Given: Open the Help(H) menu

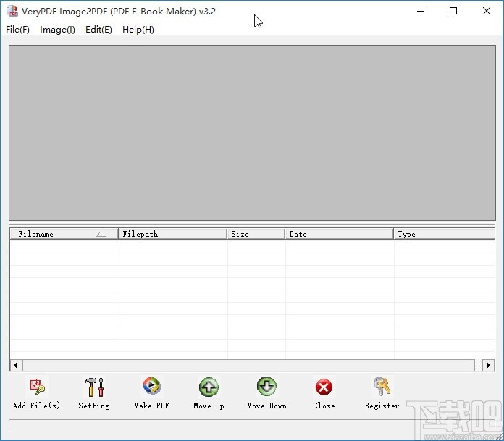Looking at the screenshot, I should pos(138,30).
